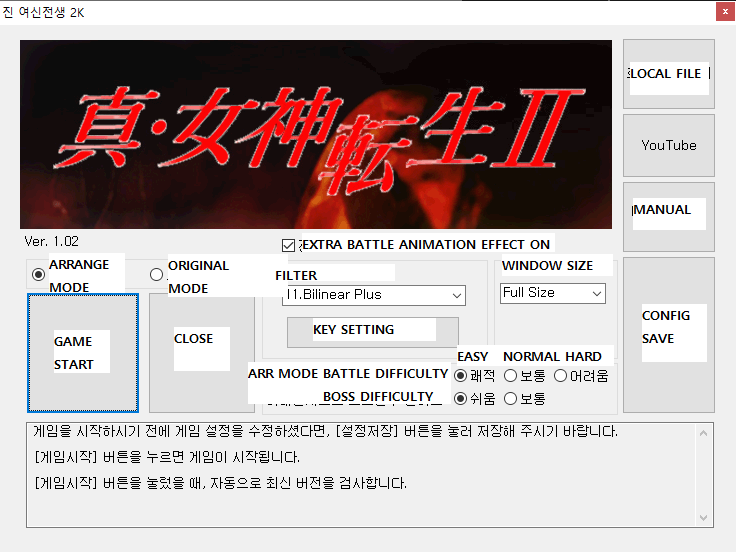Click the Ver. 1.02 version text

click(x=52, y=241)
